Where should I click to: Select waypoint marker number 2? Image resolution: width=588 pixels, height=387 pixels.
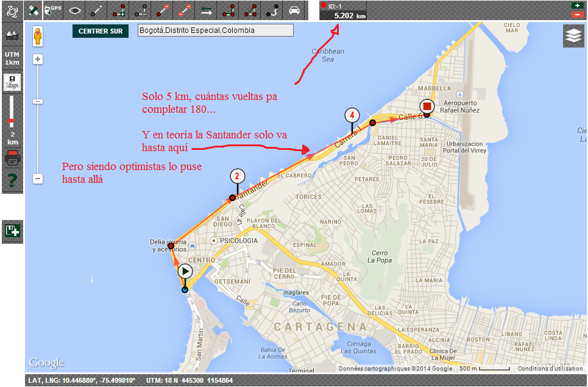[237, 176]
